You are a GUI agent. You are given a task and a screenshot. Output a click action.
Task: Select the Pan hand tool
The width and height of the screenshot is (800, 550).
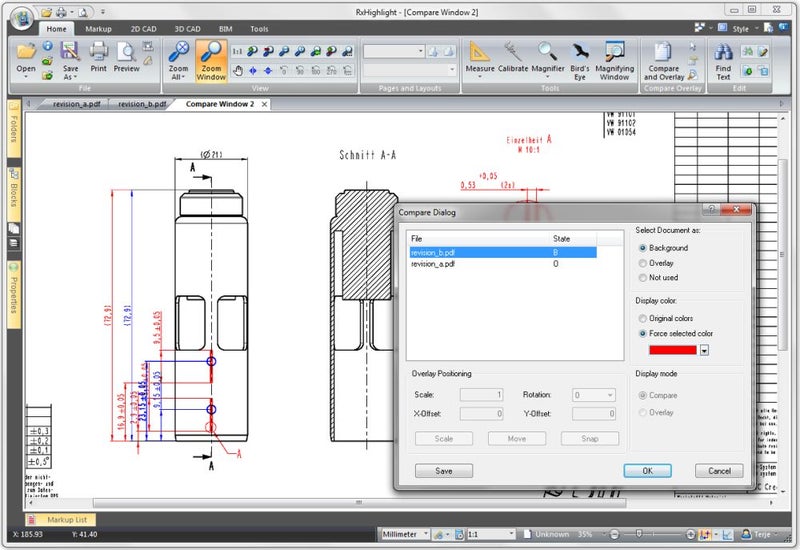tap(237, 70)
